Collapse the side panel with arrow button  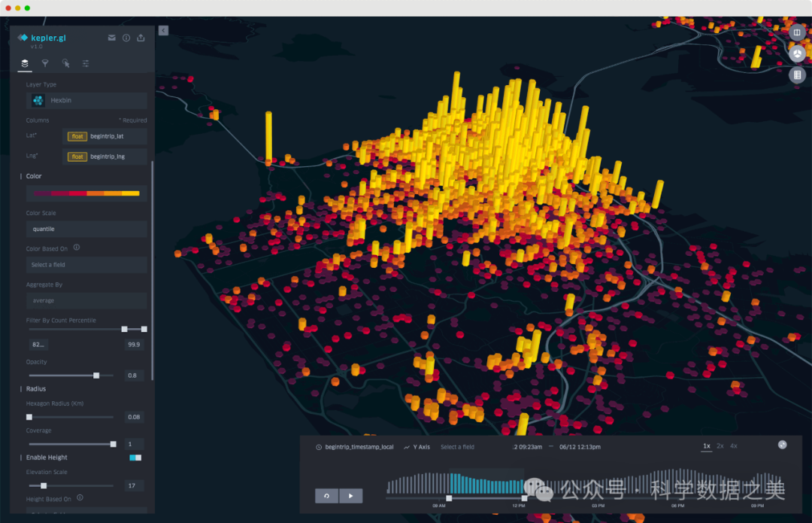(163, 30)
